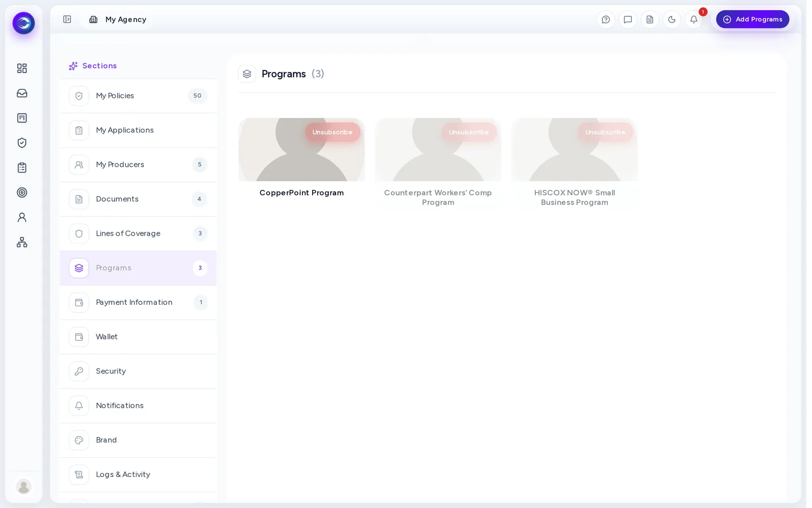
Task: Click the app logo at top left
Action: pos(23,23)
